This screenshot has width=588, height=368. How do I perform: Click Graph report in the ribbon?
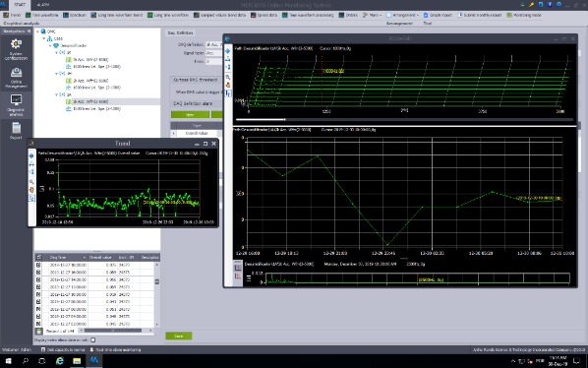tap(438, 15)
